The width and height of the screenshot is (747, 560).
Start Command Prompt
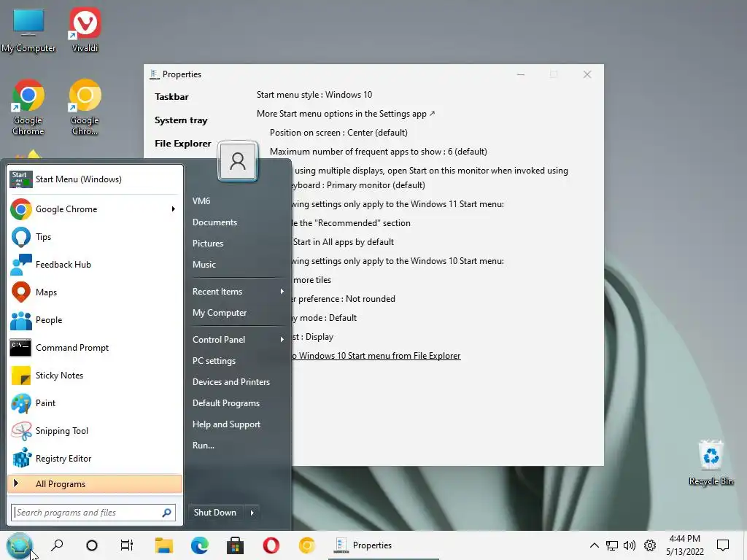94,348
